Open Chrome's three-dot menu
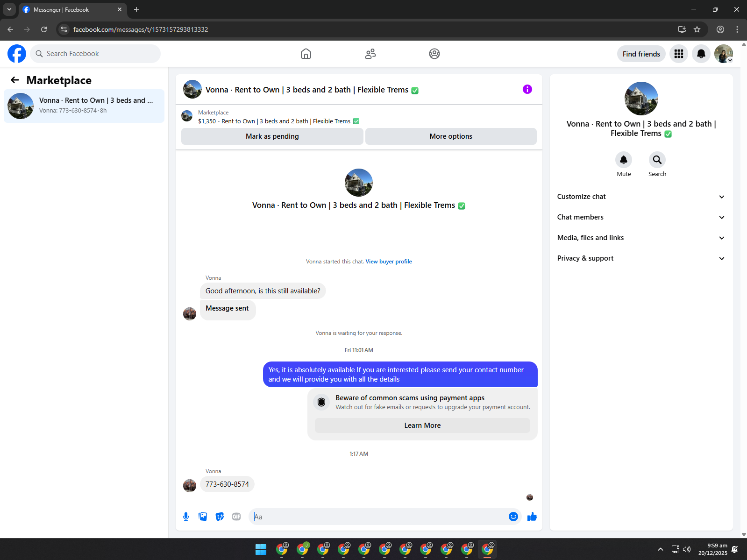 [x=737, y=29]
